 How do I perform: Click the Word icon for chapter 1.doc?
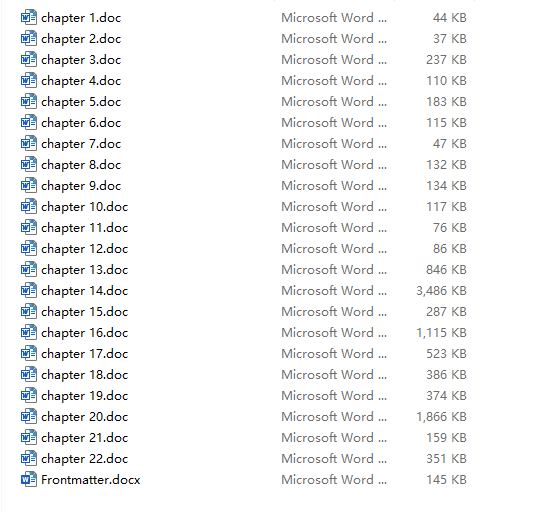click(29, 18)
